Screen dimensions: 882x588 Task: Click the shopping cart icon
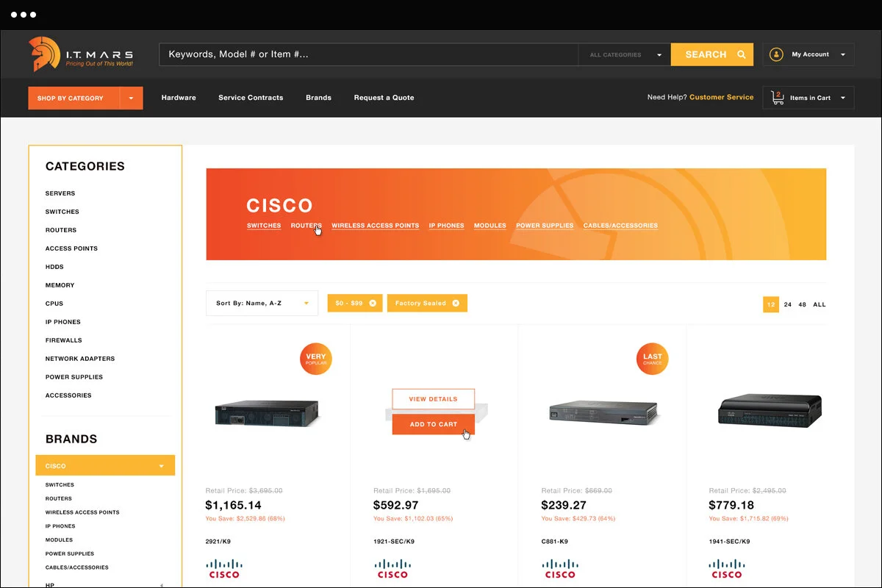point(777,97)
